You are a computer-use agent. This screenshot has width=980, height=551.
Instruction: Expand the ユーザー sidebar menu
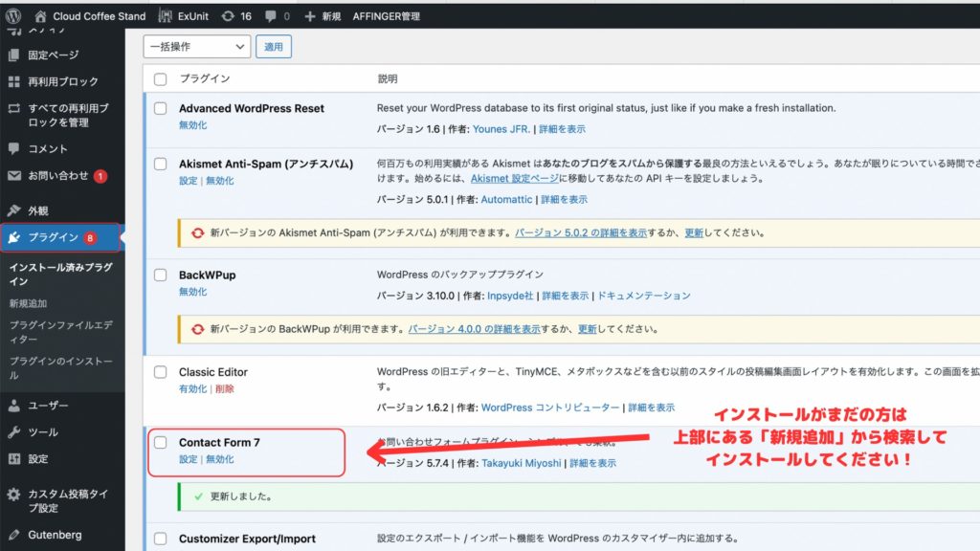[48, 406]
